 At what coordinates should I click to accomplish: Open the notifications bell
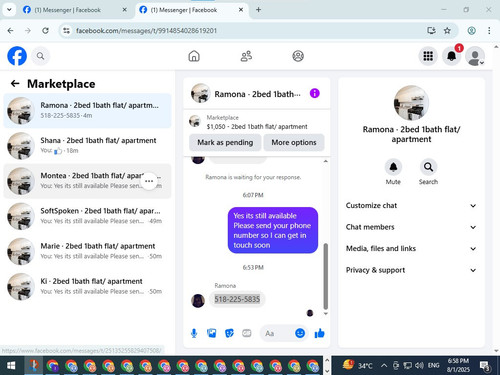click(452, 56)
